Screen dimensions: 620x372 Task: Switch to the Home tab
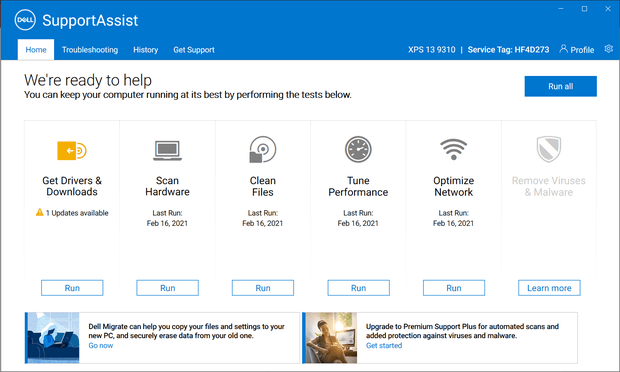36,50
